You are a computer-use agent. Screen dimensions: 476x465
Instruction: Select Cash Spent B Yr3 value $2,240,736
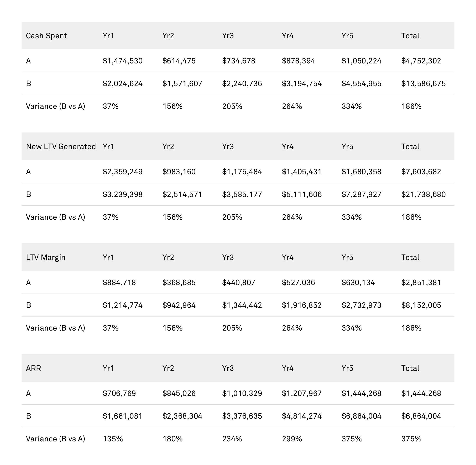(x=242, y=84)
